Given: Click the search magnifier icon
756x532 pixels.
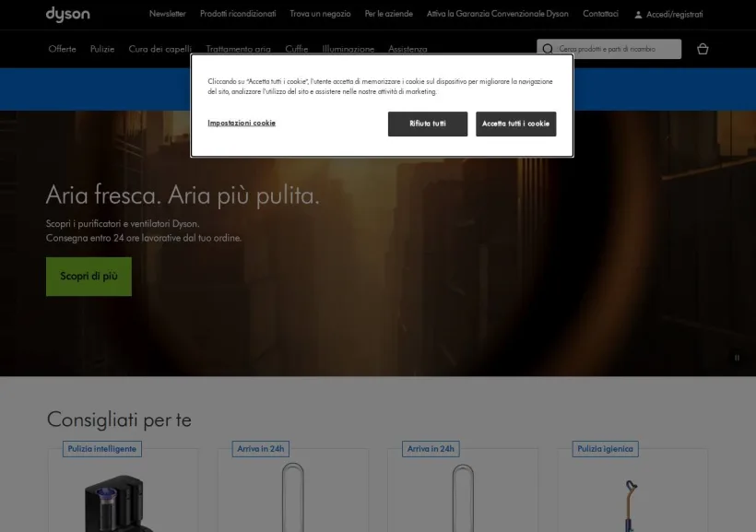Looking at the screenshot, I should point(548,49).
